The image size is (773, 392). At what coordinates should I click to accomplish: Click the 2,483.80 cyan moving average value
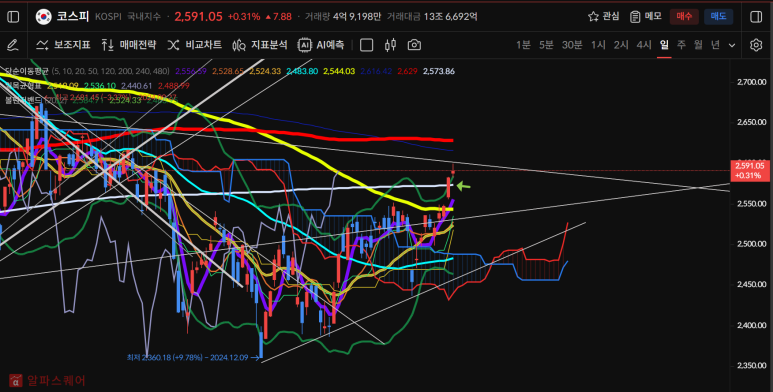click(302, 71)
